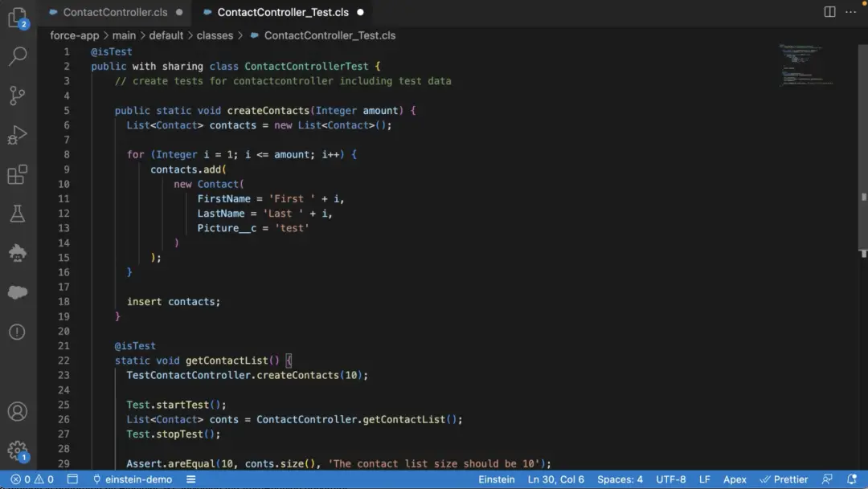This screenshot has height=489, width=868.
Task: Switch to the ContactController.cls tab
Action: point(115,12)
